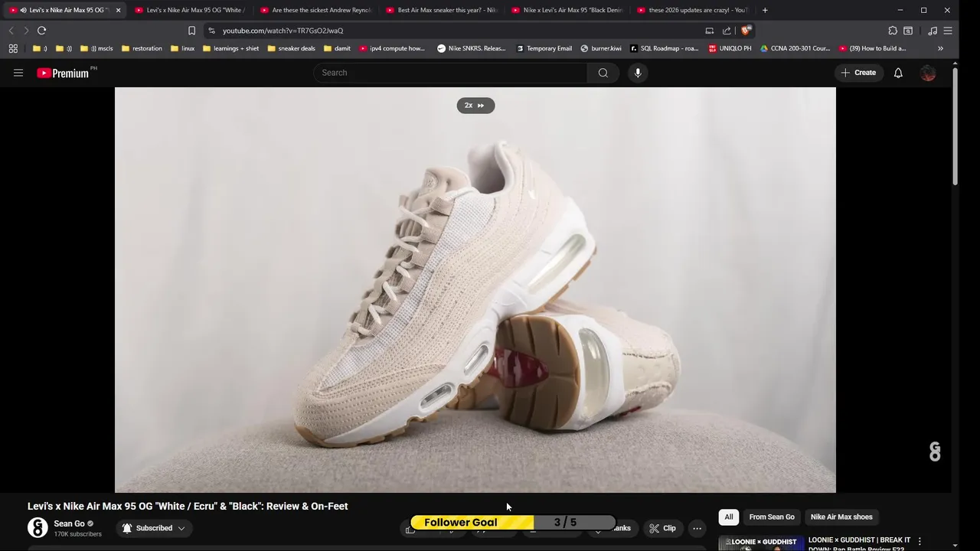The width and height of the screenshot is (980, 551).
Task: Open a new browser tab
Action: tap(765, 10)
